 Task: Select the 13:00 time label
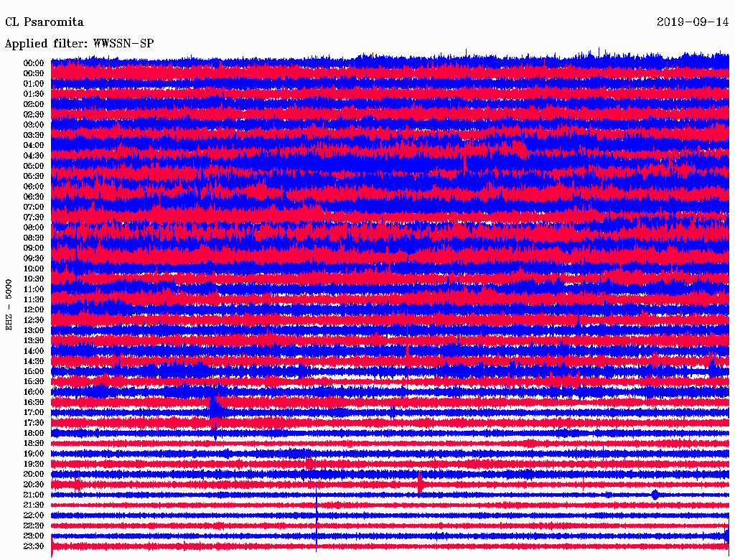click(34, 330)
